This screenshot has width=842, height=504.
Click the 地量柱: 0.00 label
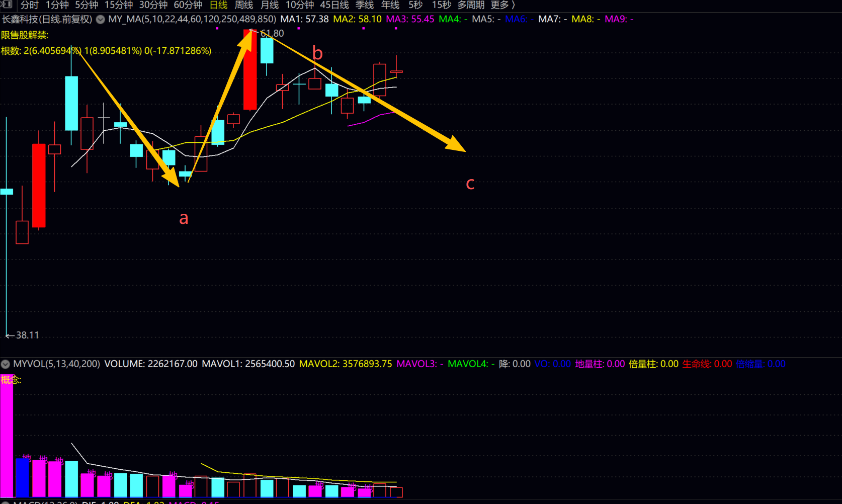pos(600,364)
